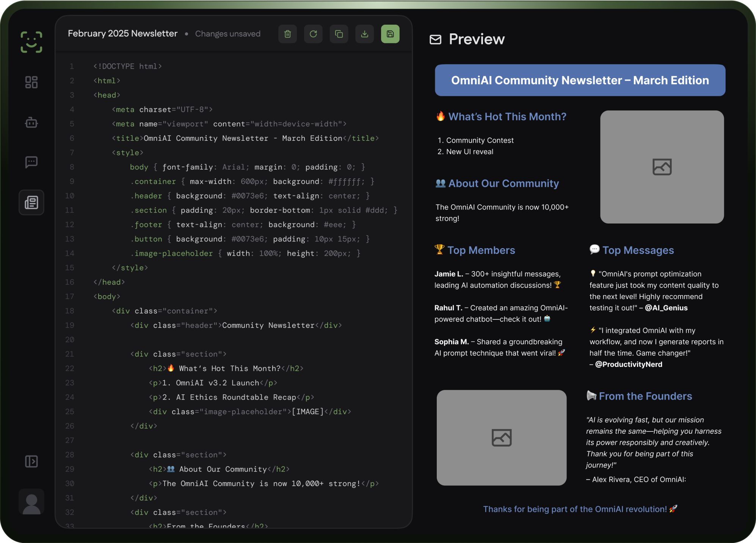Click the blue newsletter header banner
The image size is (756, 543).
click(580, 80)
